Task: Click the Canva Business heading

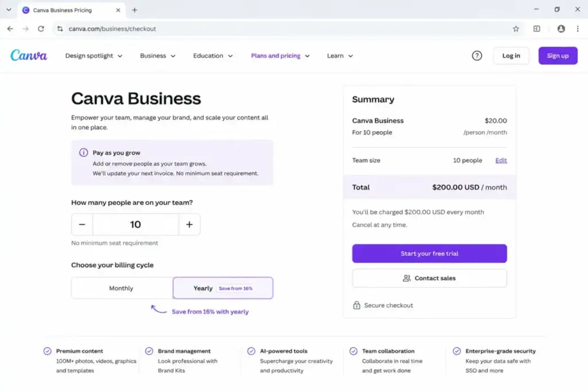Action: [136, 99]
